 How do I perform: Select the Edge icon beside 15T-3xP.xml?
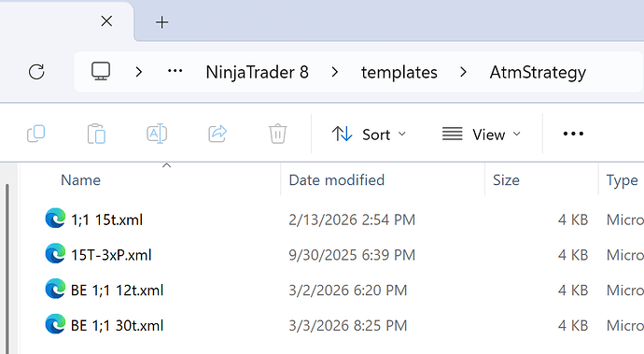tap(55, 253)
